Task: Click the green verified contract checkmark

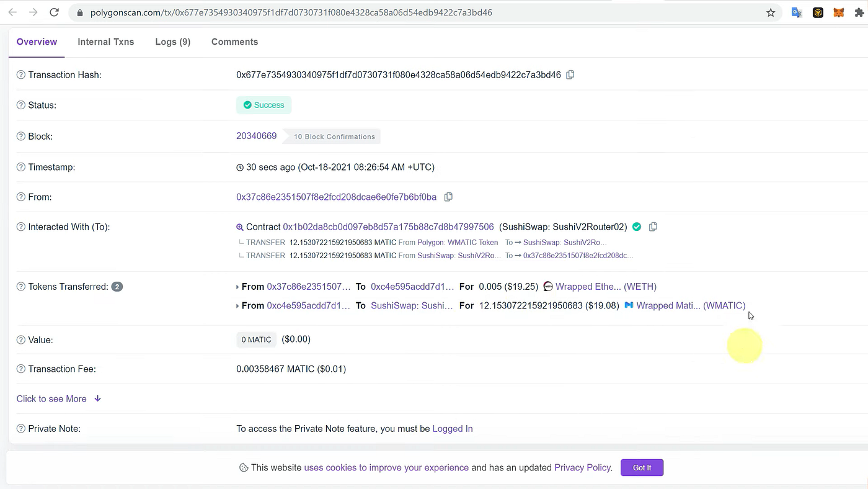Action: tap(637, 227)
